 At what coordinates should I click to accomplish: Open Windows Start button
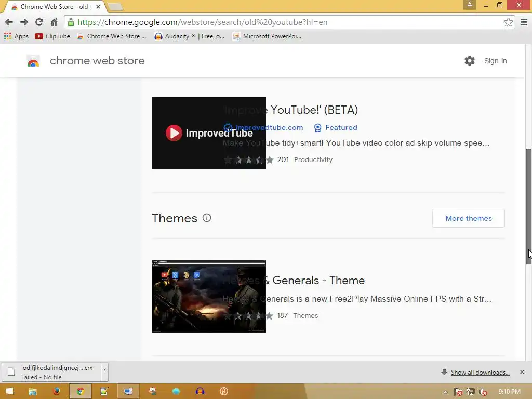point(9,391)
